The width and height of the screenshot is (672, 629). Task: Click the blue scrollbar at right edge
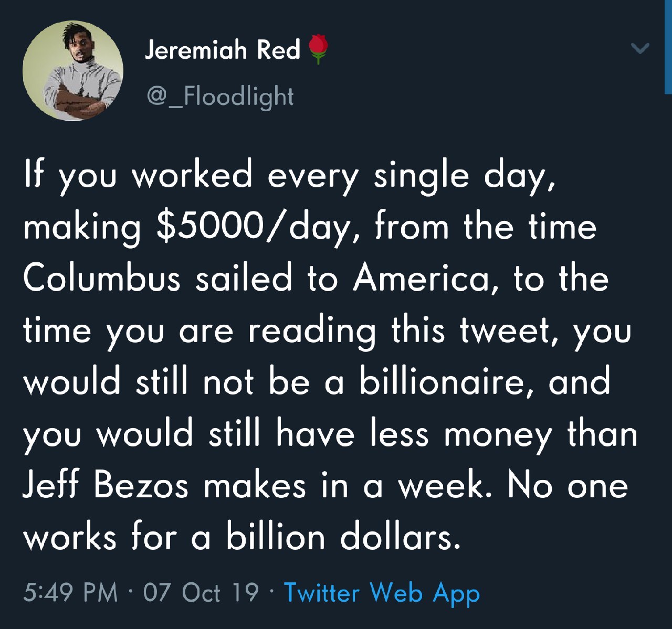coord(668,47)
